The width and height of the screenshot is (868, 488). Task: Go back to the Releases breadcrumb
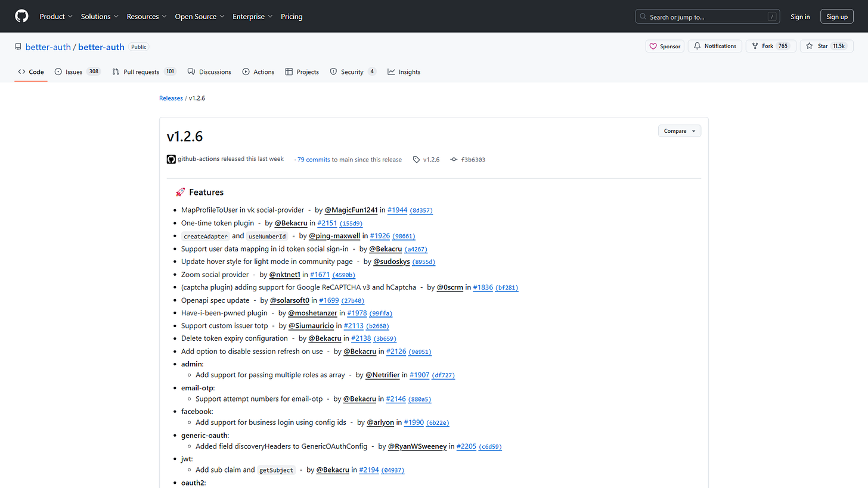(171, 98)
